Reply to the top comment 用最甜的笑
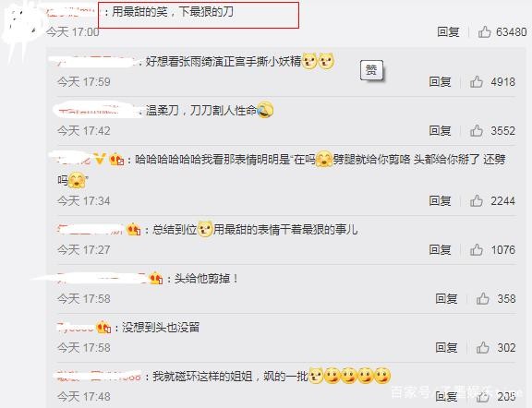The height and width of the screenshot is (408, 532). 448,32
